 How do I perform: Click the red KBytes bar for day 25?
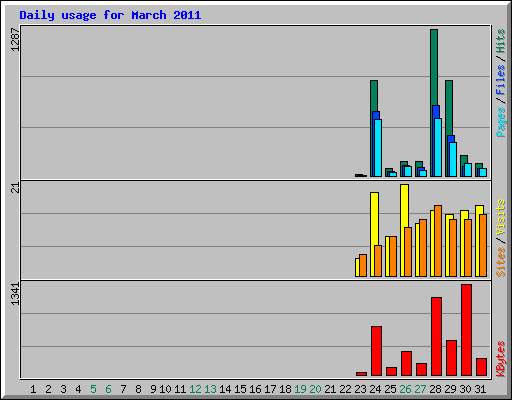tap(391, 371)
